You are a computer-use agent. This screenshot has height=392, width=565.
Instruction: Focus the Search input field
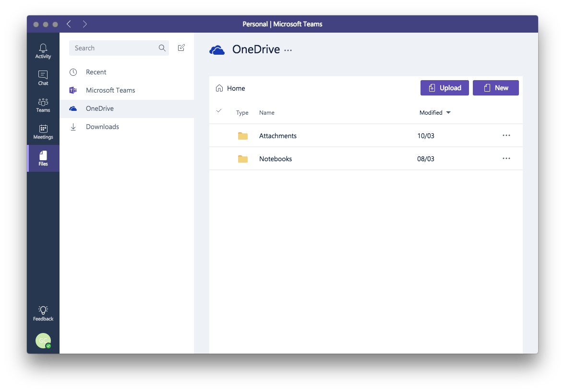point(119,48)
